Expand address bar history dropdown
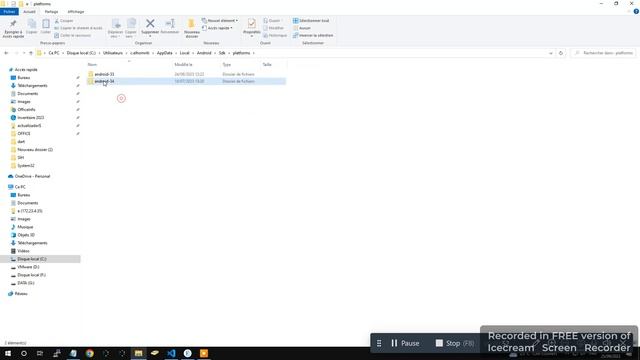 551,53
